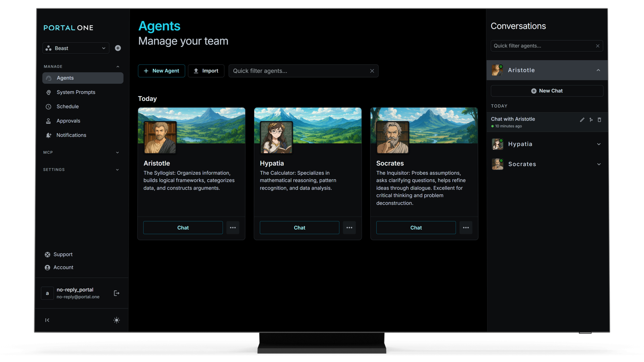This screenshot has height=362, width=644.
Task: Open Approvals from the sidebar
Action: click(68, 121)
